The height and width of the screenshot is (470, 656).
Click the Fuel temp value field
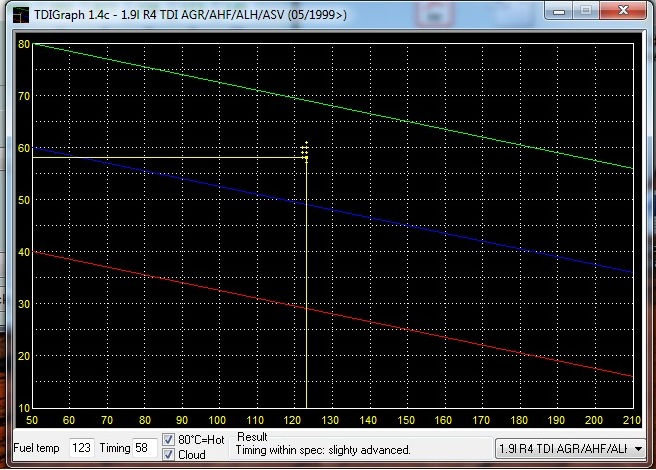point(82,448)
